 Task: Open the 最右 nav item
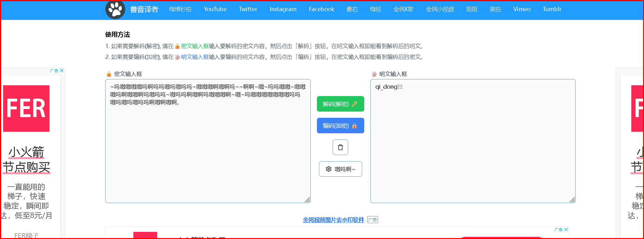point(352,9)
